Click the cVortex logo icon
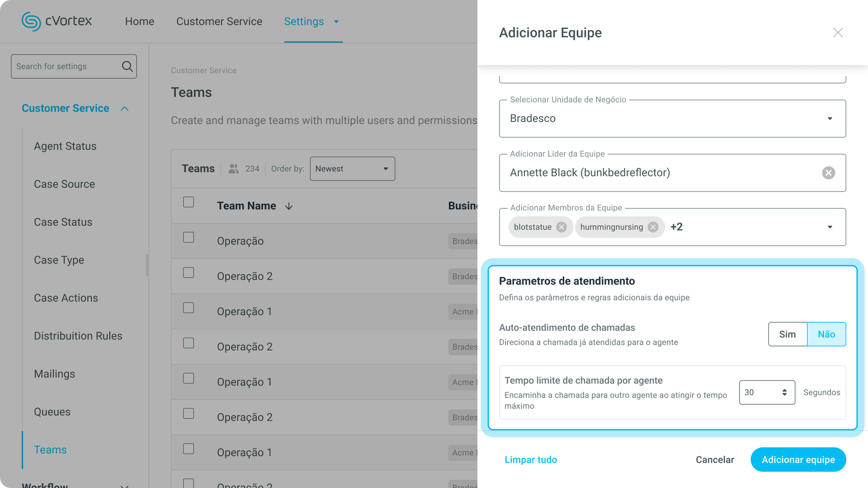Image resolution: width=868 pixels, height=488 pixels. click(31, 21)
